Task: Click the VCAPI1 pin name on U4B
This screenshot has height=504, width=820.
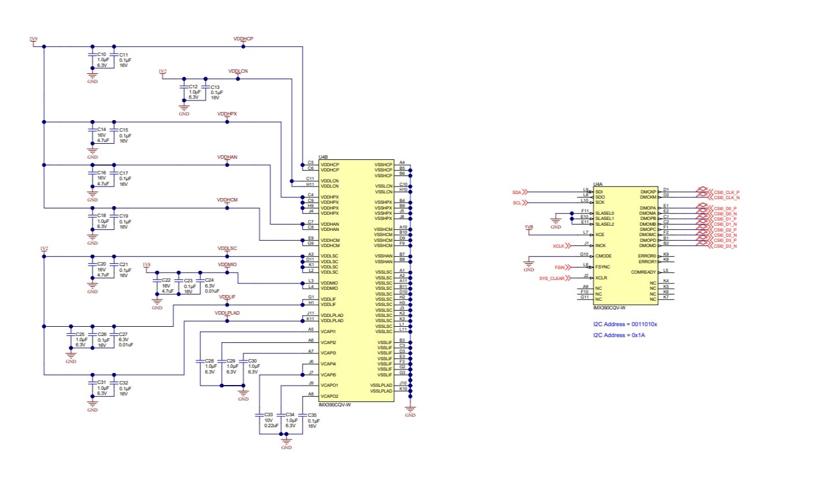Action: pyautogui.click(x=328, y=331)
